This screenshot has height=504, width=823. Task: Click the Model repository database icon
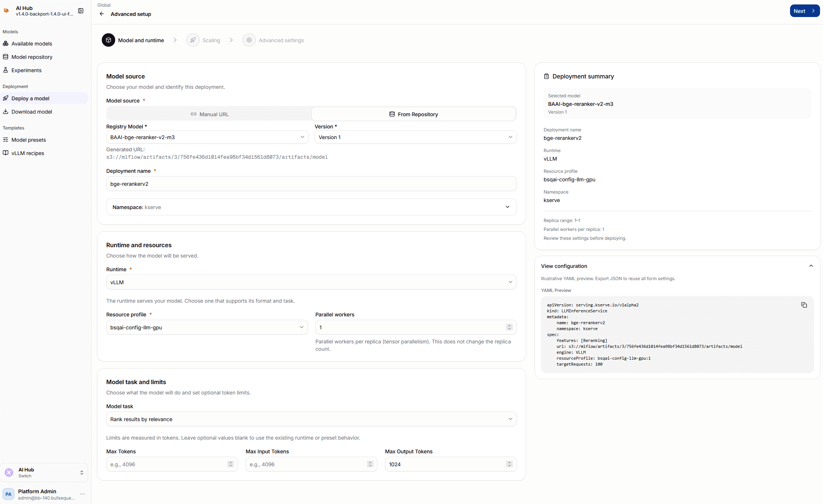(6, 57)
